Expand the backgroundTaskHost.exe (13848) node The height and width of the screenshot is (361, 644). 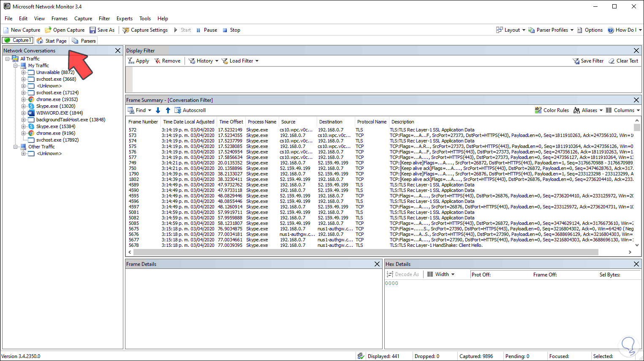[x=24, y=120]
